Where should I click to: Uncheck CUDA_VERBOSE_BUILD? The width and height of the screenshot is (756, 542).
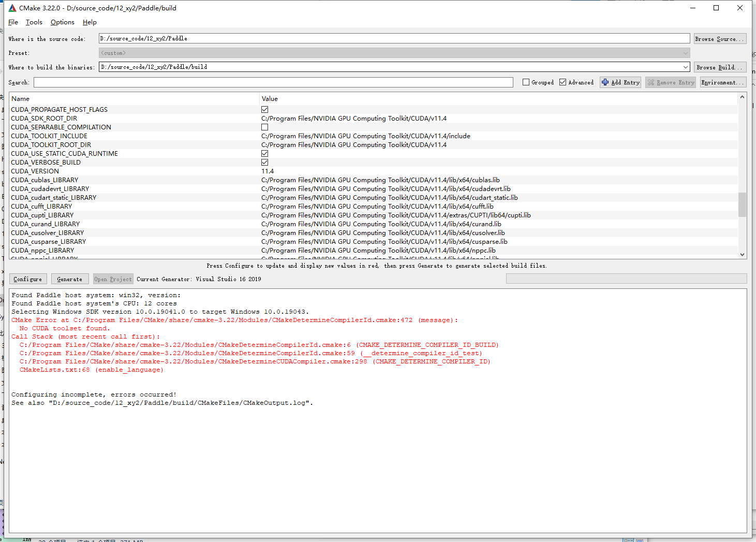[264, 162]
